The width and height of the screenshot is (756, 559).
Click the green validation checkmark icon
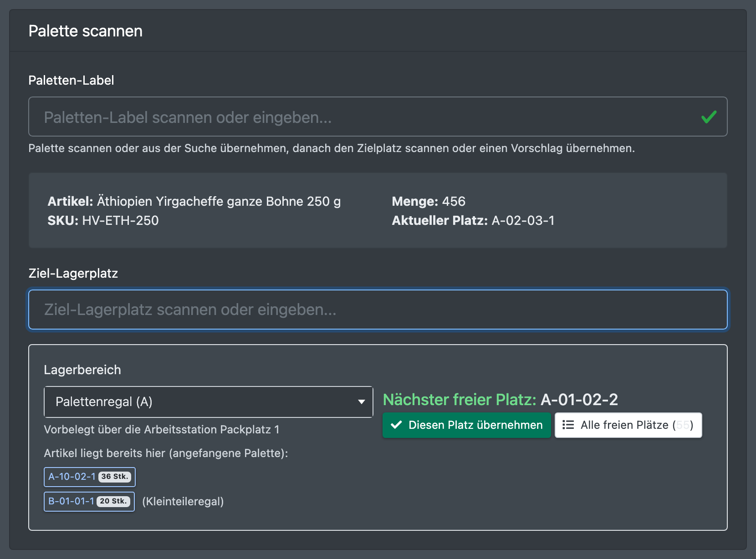[x=709, y=117]
